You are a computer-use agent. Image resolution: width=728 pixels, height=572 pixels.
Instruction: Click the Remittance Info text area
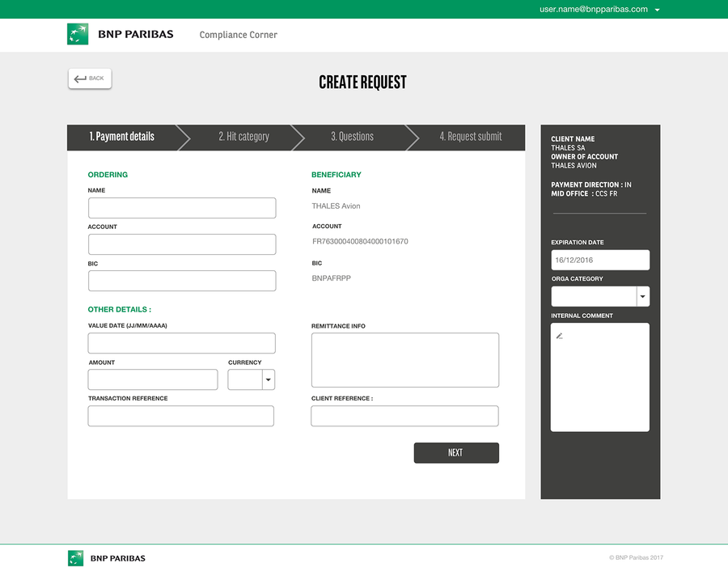point(405,360)
